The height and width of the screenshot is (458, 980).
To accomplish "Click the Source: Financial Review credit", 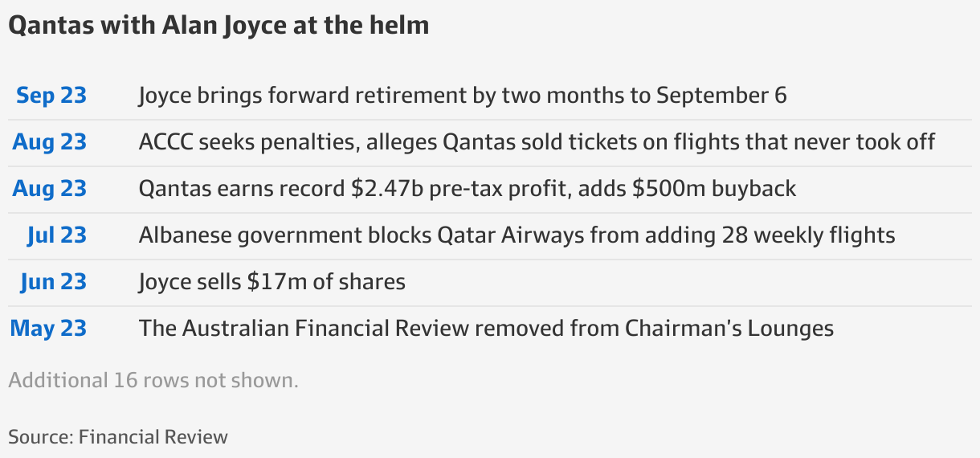I will (x=118, y=437).
